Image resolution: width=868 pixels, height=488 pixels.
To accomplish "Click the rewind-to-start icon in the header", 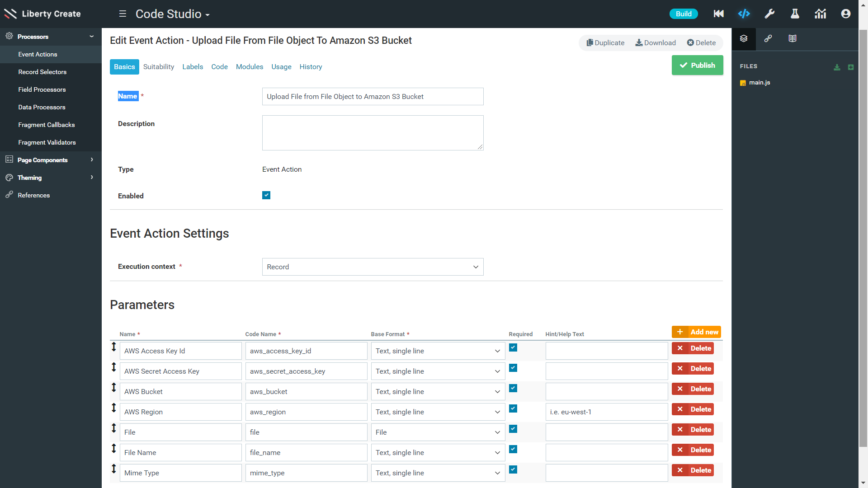I will point(718,14).
